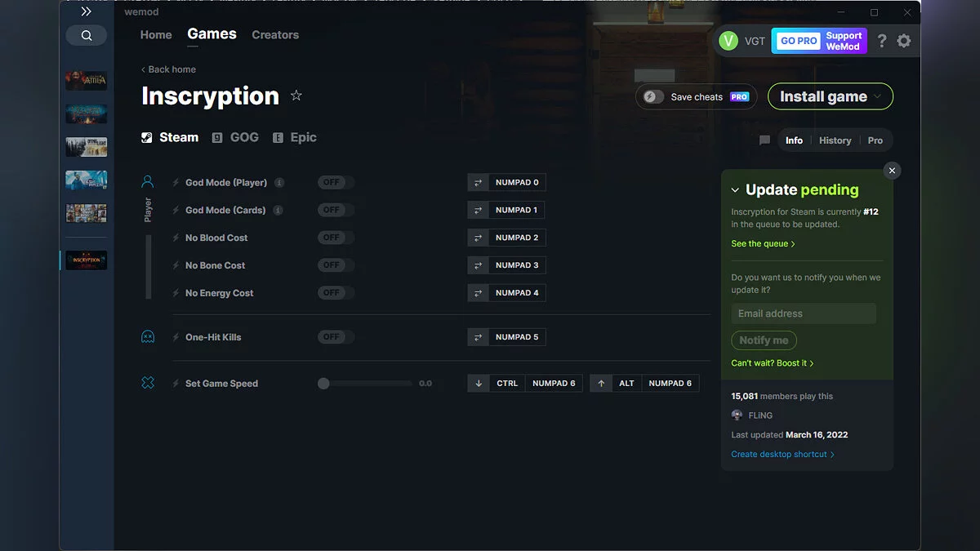Select the game speed category icon
Viewport: 980px width, 551px height.
[x=148, y=382]
